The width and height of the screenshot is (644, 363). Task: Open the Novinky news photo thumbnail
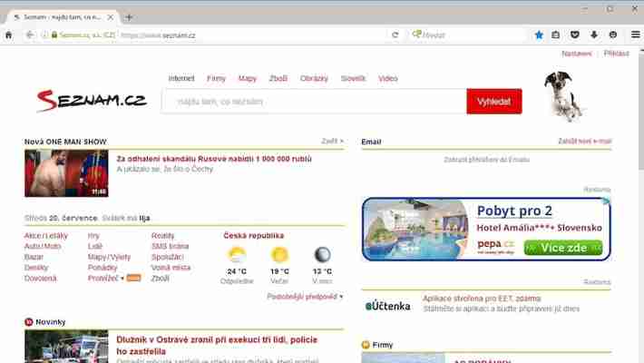(x=66, y=346)
